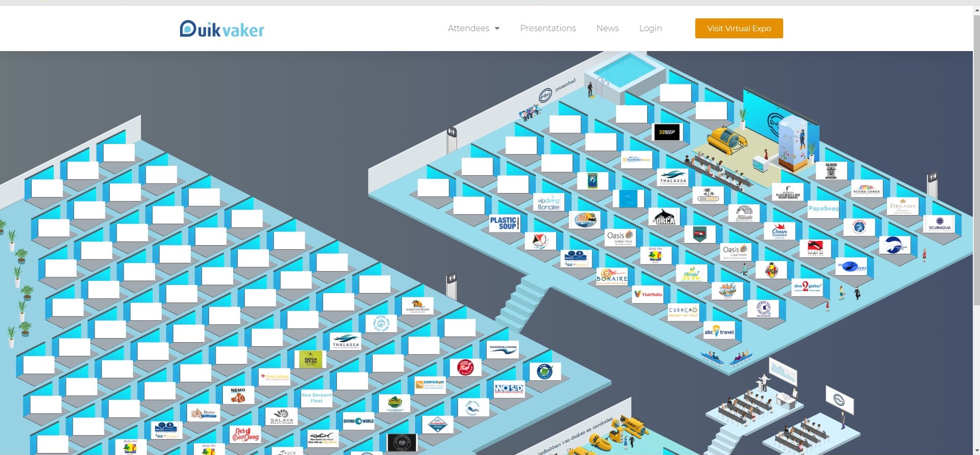Open the Hillside Apartments booth
Screen dimensions: 980x455
coord(744,213)
